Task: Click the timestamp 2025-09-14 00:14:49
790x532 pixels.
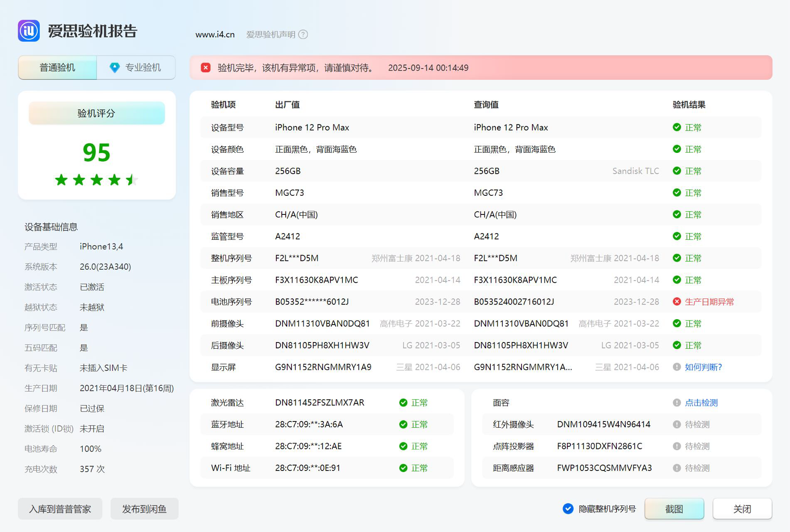Action: point(428,68)
